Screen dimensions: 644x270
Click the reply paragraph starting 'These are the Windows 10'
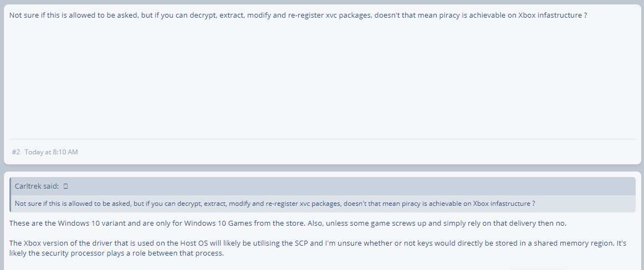(288, 224)
